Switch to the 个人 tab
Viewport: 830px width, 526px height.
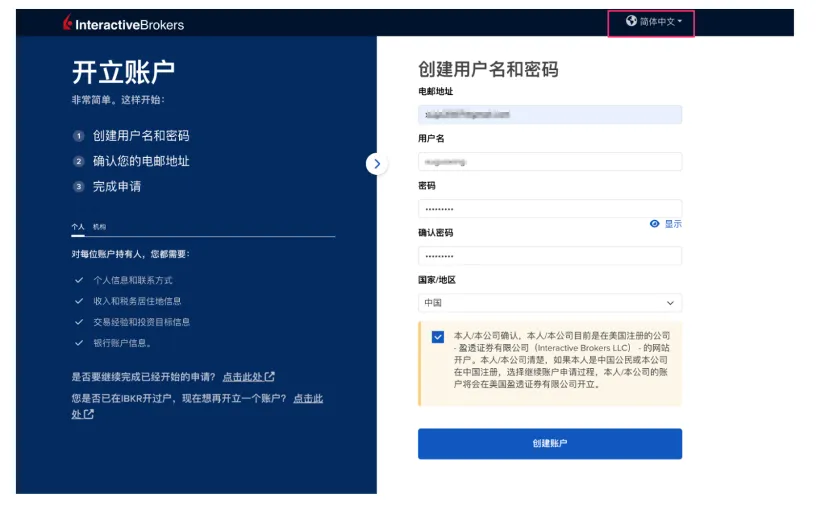[x=78, y=227]
